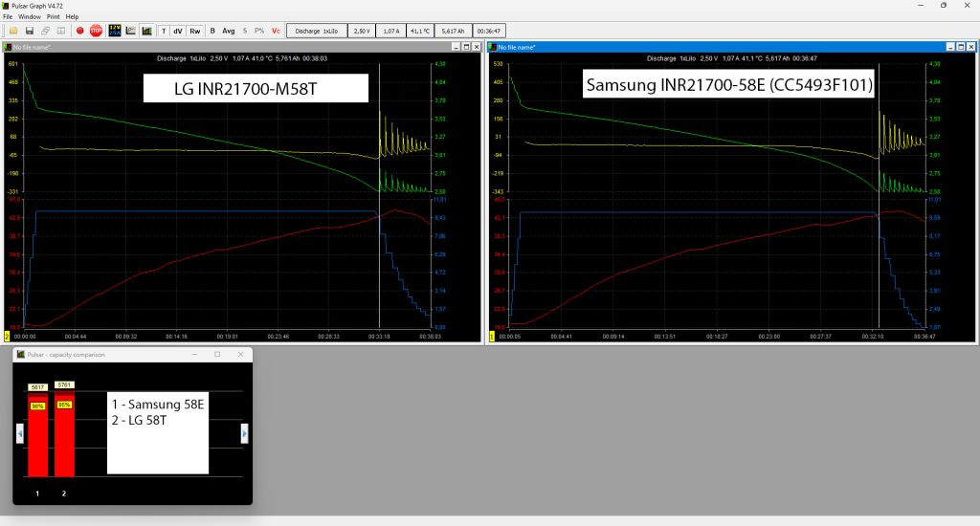Screen dimensions: 980x526
Task: Maximize the Samsung graph child window
Action: (x=961, y=47)
